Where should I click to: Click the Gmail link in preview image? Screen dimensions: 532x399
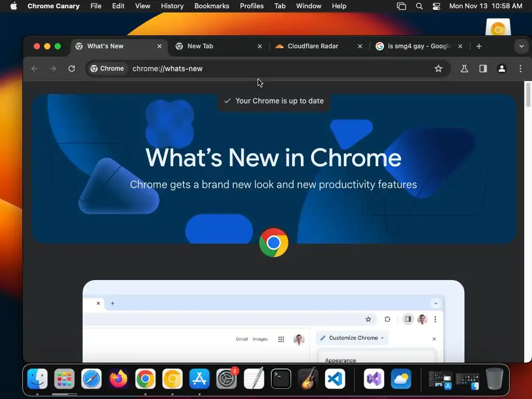click(x=242, y=339)
